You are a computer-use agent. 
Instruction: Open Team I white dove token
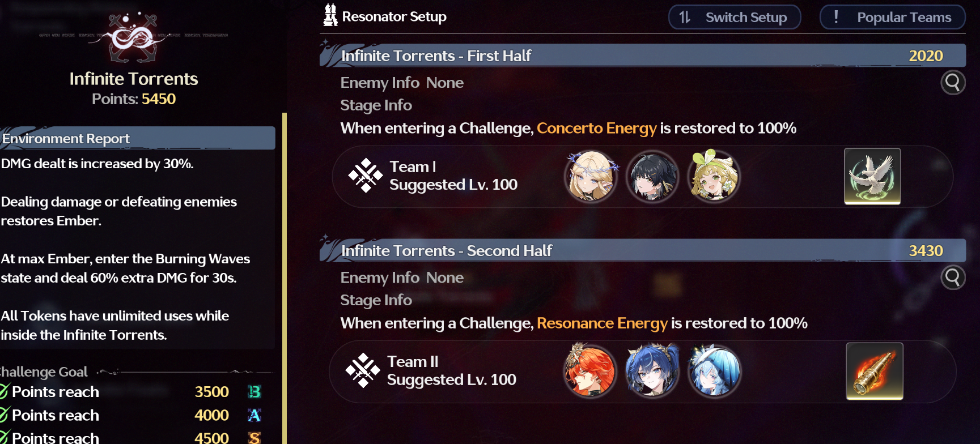[872, 176]
